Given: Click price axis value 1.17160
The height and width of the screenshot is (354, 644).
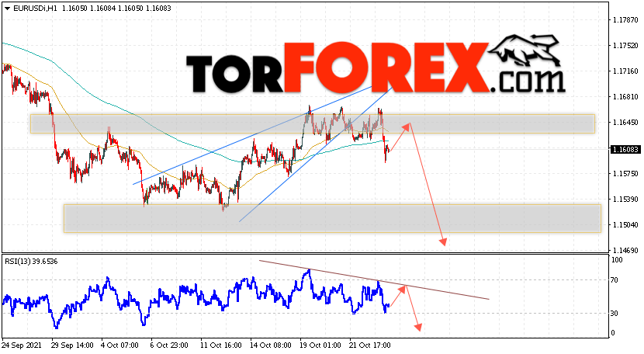Looking at the screenshot, I should click(x=625, y=71).
